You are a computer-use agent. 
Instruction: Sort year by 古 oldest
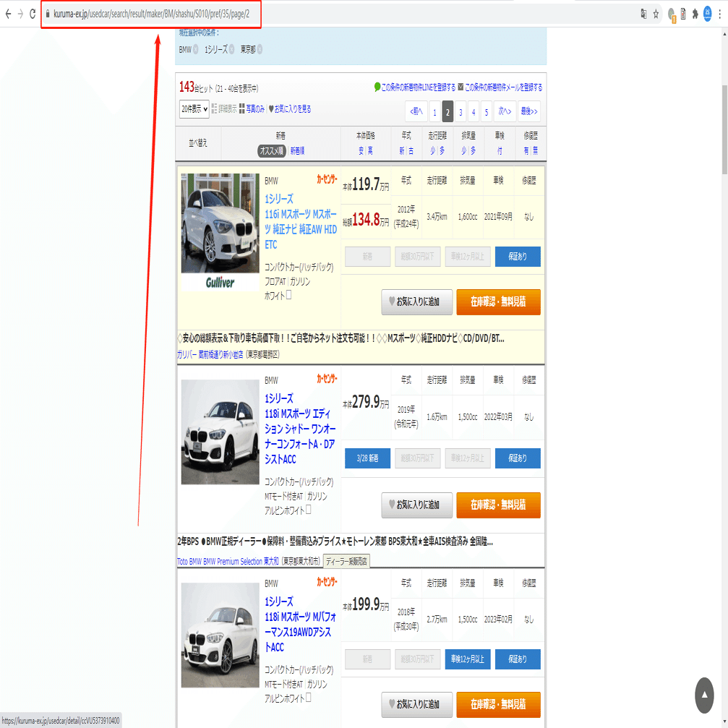tap(411, 151)
